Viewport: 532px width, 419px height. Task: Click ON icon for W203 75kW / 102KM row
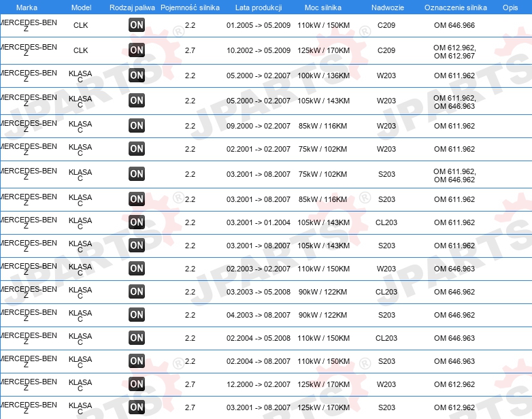point(137,148)
